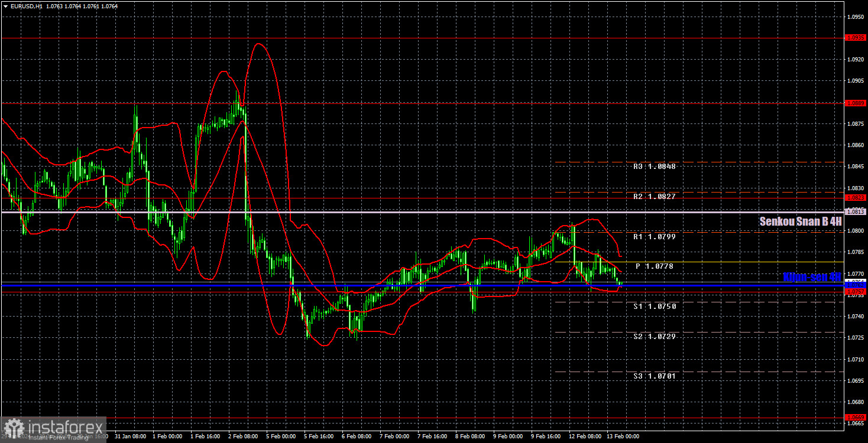Click the red 1.0935 price tag
This screenshot has height=443, width=868.
coord(856,38)
